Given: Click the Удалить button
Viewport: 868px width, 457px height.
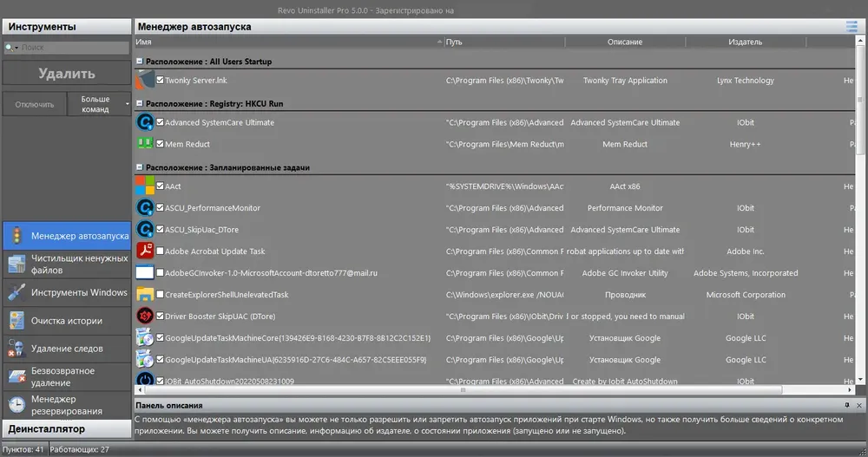Looking at the screenshot, I should pyautogui.click(x=67, y=73).
